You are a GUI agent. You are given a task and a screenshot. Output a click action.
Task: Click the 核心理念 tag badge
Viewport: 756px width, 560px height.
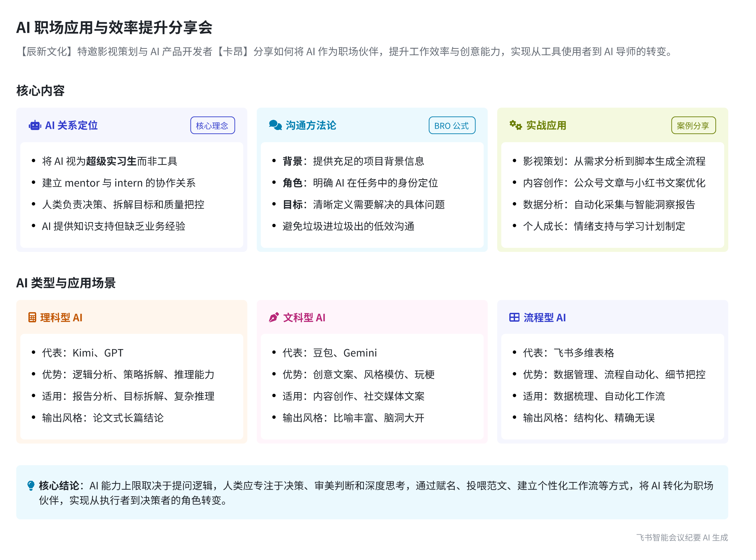coord(212,125)
